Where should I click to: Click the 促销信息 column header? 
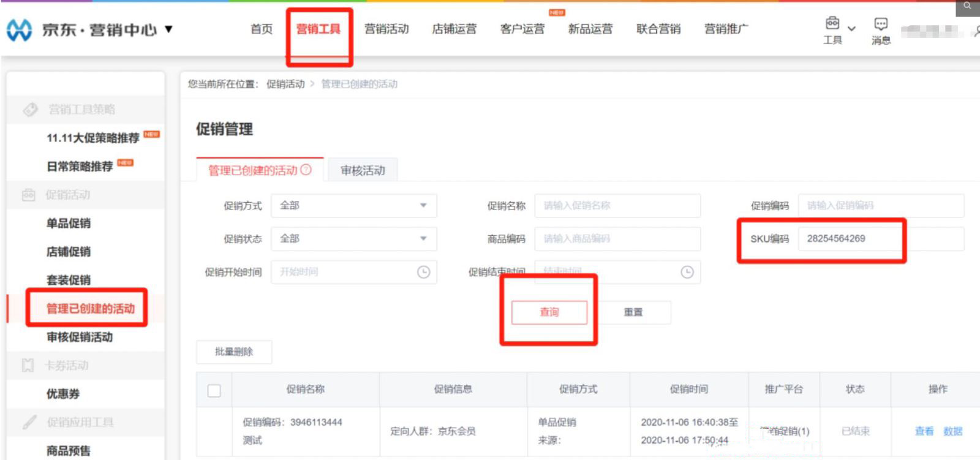click(453, 389)
